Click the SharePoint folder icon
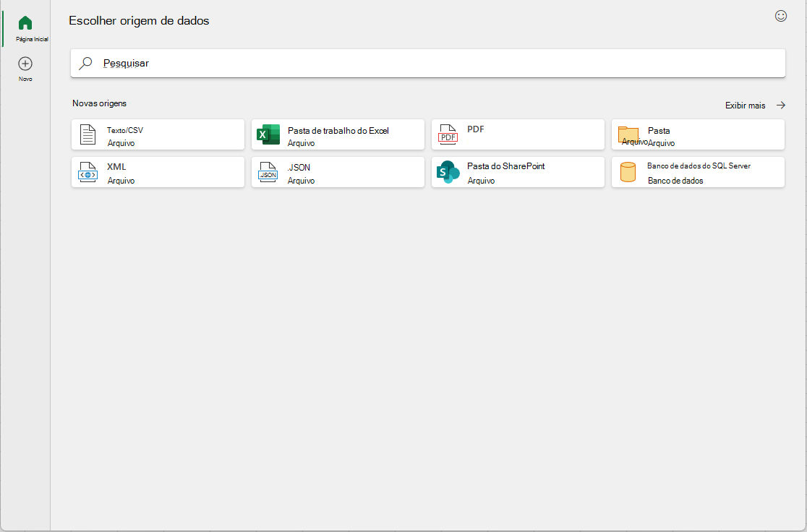This screenshot has width=807, height=532. tap(448, 172)
